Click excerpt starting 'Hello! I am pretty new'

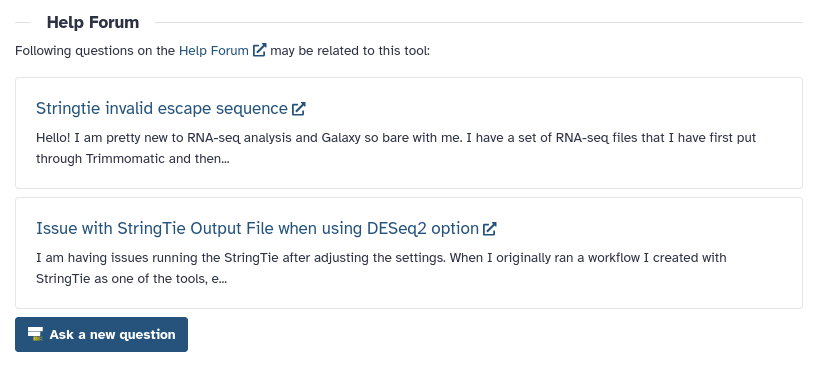396,148
